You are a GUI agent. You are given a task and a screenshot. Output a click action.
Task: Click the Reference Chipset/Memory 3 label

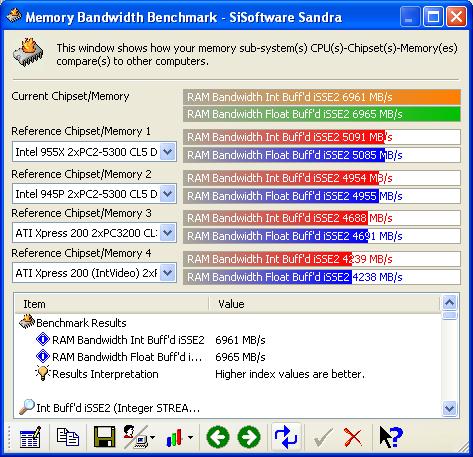(81, 213)
